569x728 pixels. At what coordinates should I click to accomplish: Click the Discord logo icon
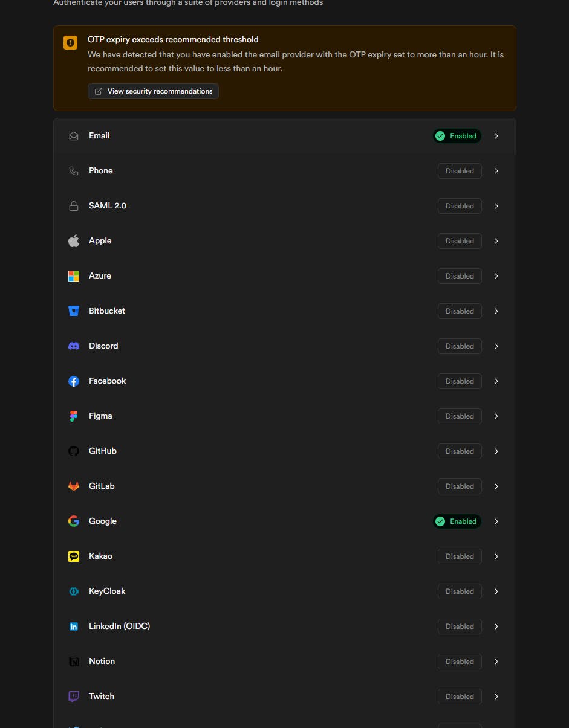pyautogui.click(x=74, y=346)
